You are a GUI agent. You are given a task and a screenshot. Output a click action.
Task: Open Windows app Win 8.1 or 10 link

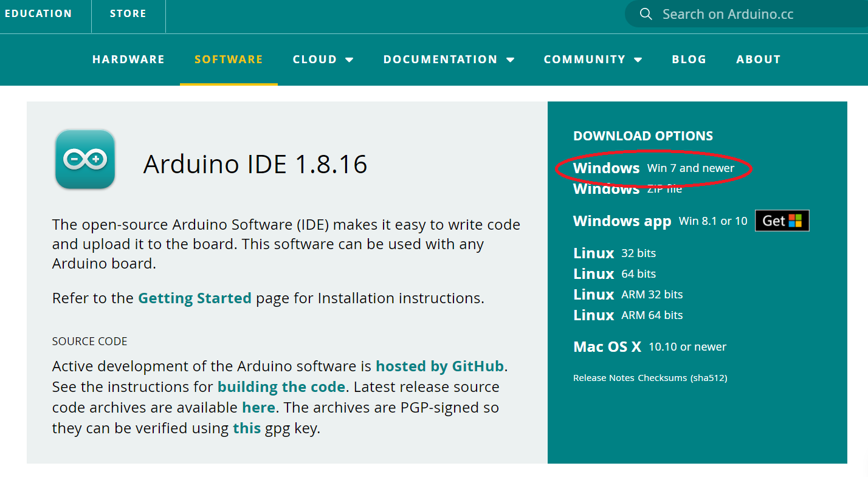point(660,221)
